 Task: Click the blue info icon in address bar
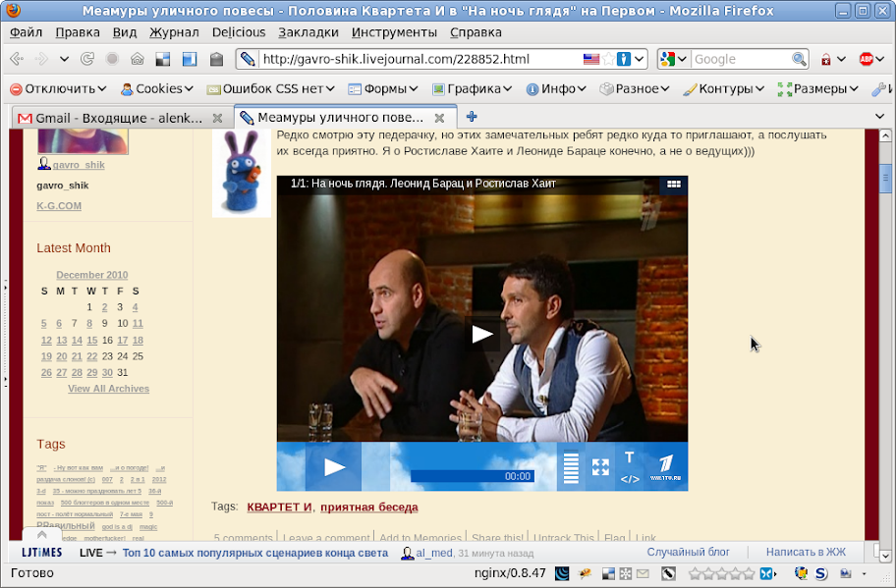click(624, 59)
